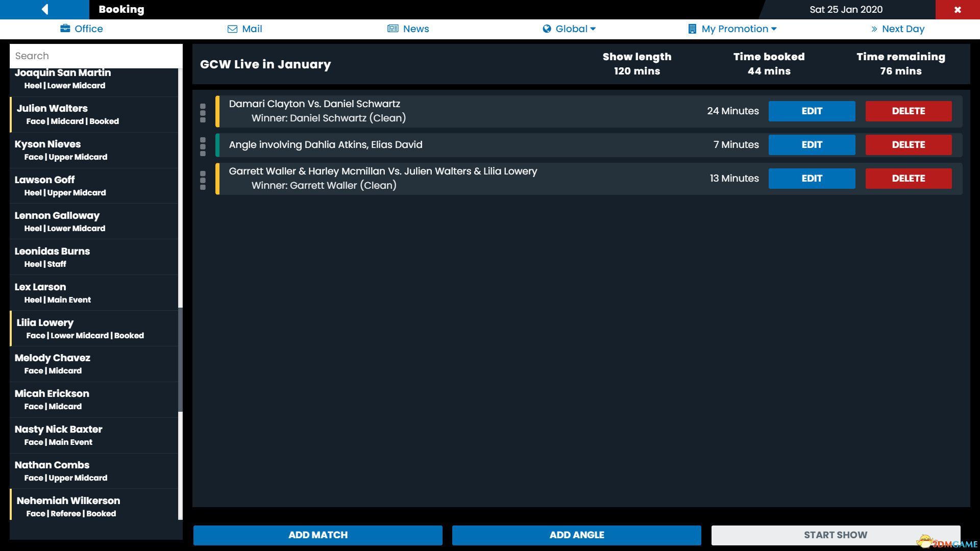Advance to Next Day

[898, 29]
